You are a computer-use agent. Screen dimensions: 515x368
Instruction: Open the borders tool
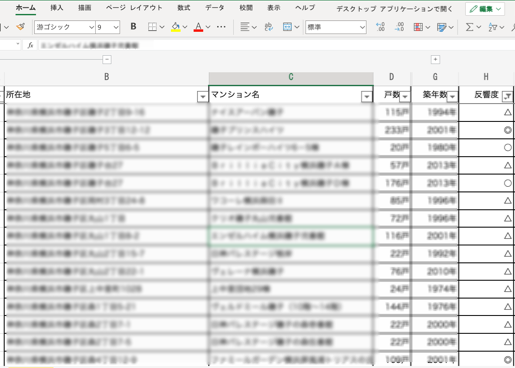[x=152, y=27]
